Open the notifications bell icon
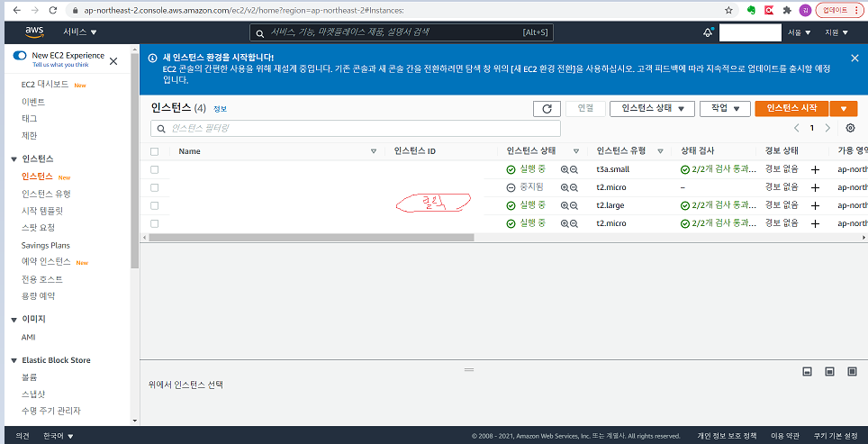The image size is (868, 444). tap(708, 32)
